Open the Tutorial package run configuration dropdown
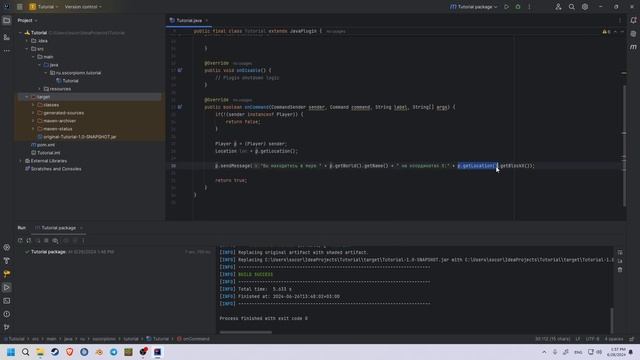The width and height of the screenshot is (640, 360). (473, 7)
